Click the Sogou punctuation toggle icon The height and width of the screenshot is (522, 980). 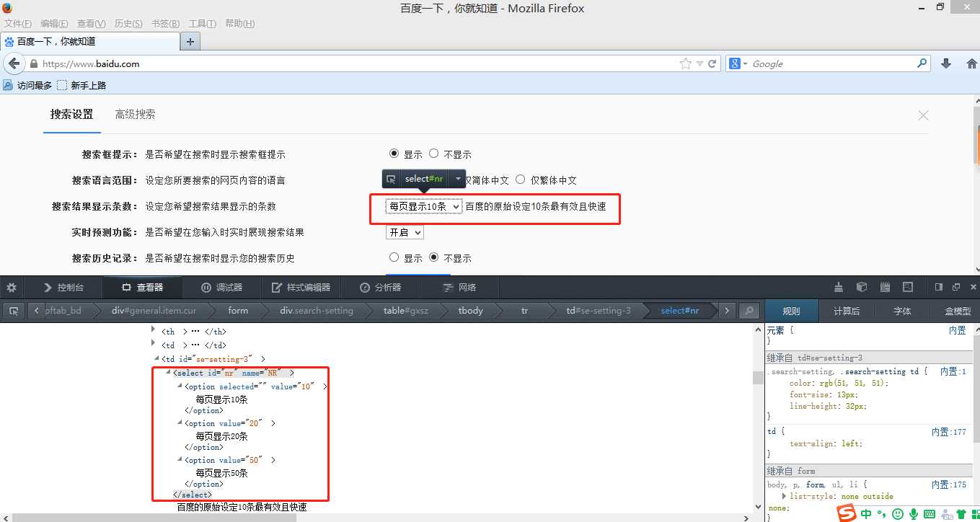tap(881, 515)
